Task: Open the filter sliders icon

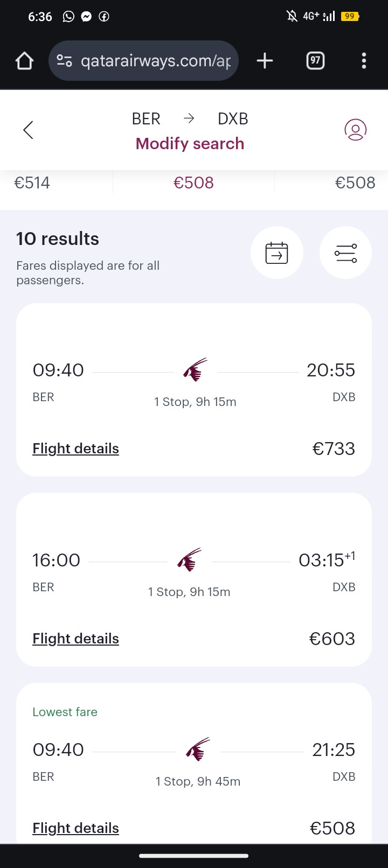Action: point(345,253)
